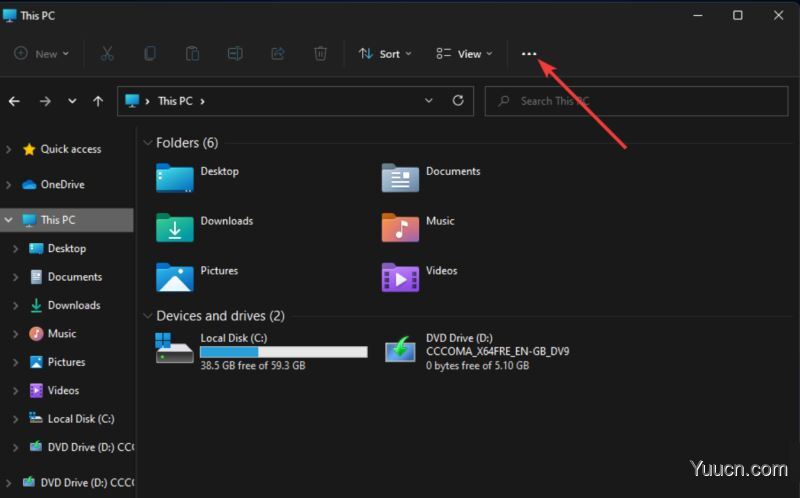Expand sidebar Desktop tree node chevron
The image size is (800, 498).
coord(16,248)
